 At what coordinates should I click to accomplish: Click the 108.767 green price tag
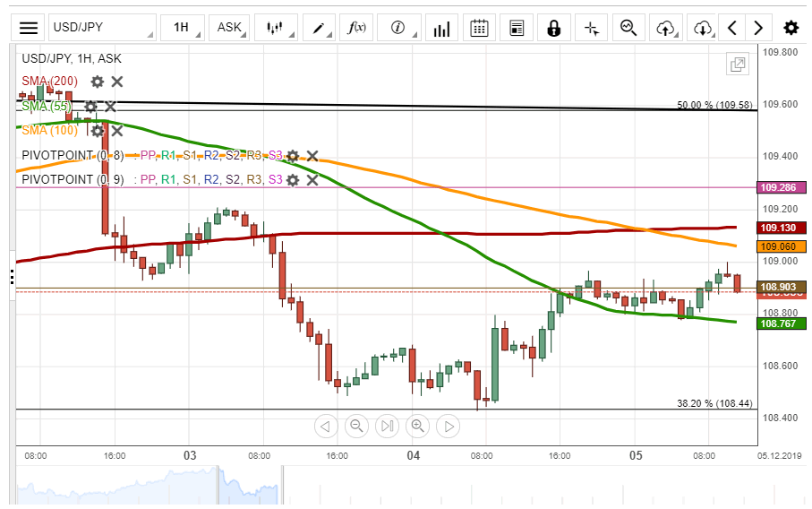782,324
